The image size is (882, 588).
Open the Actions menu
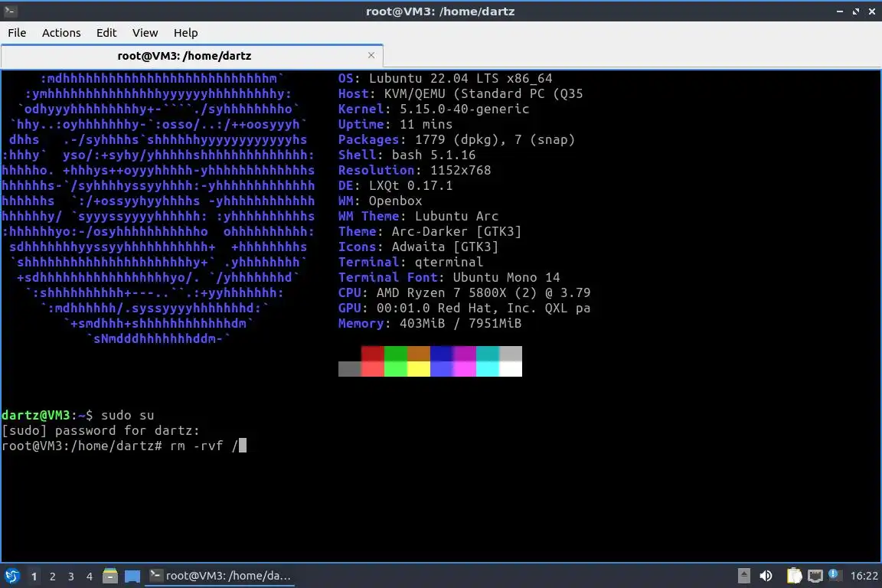(x=61, y=33)
